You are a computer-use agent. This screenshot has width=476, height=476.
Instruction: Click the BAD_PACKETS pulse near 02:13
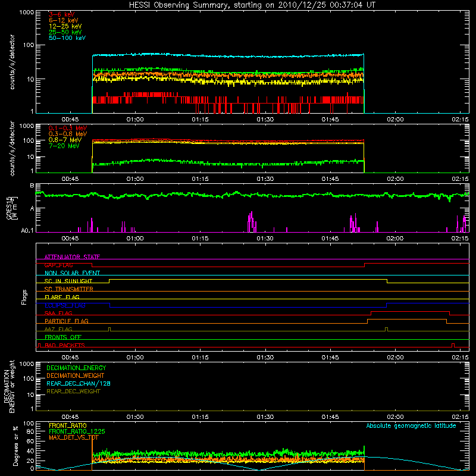pyautogui.click(x=453, y=345)
